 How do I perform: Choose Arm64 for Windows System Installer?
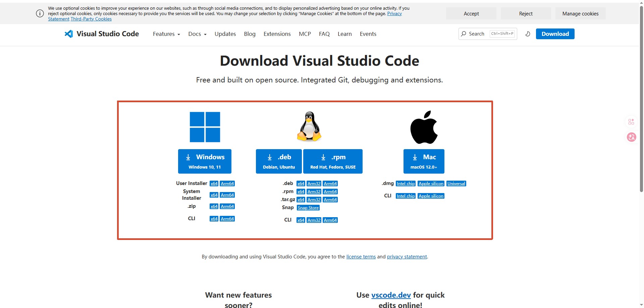pyautogui.click(x=227, y=195)
